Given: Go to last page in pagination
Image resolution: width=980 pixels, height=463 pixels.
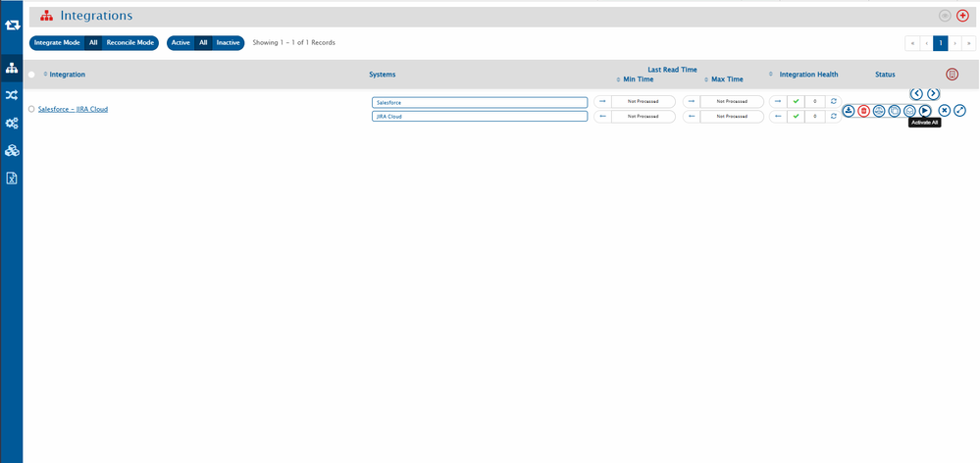Looking at the screenshot, I should coord(969,43).
